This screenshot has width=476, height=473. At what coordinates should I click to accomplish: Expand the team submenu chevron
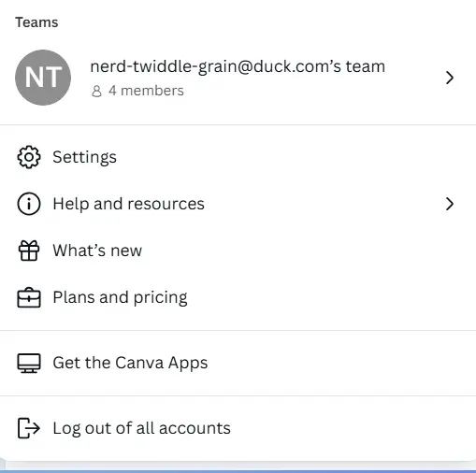[x=450, y=78]
